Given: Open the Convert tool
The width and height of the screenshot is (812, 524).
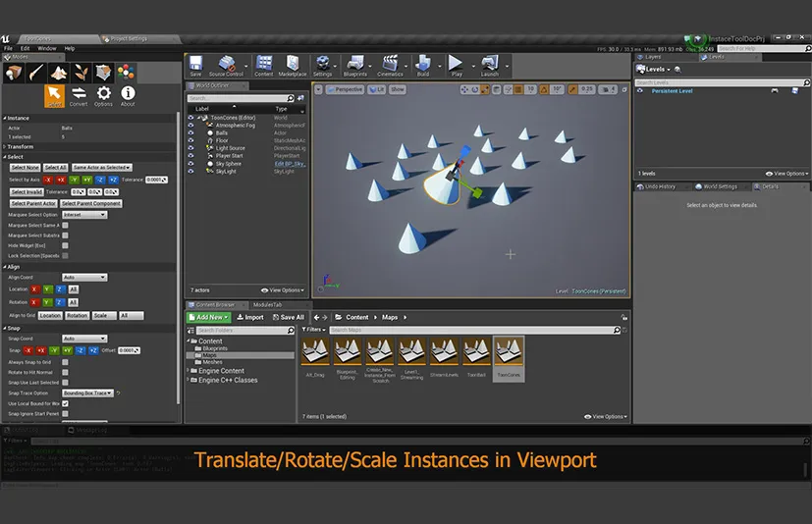Looking at the screenshot, I should click(x=79, y=96).
